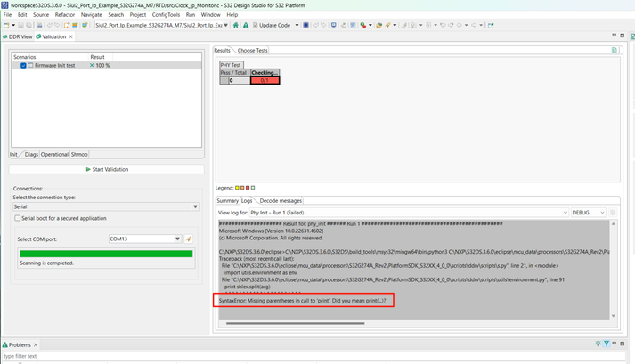
Task: Open dropdown beside the orange flash icon
Action: (395, 25)
